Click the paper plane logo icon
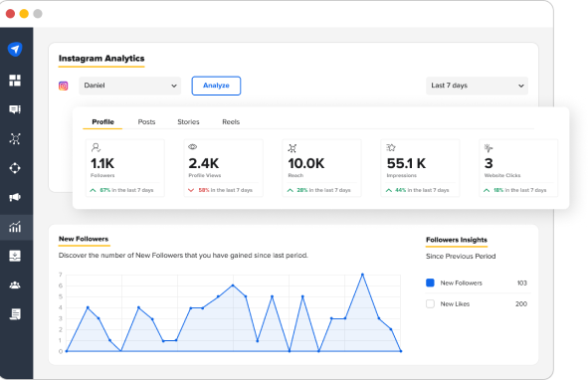The width and height of the screenshot is (588, 380). click(15, 49)
